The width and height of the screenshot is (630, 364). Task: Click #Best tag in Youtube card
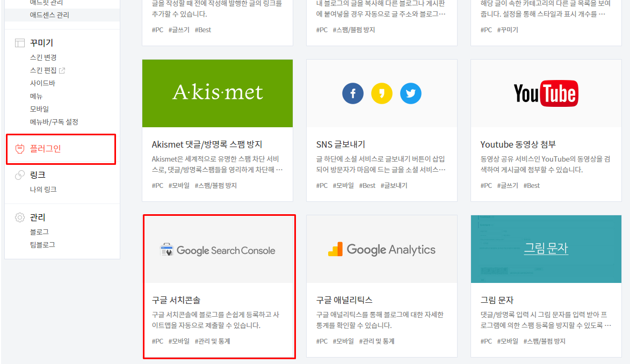532,186
